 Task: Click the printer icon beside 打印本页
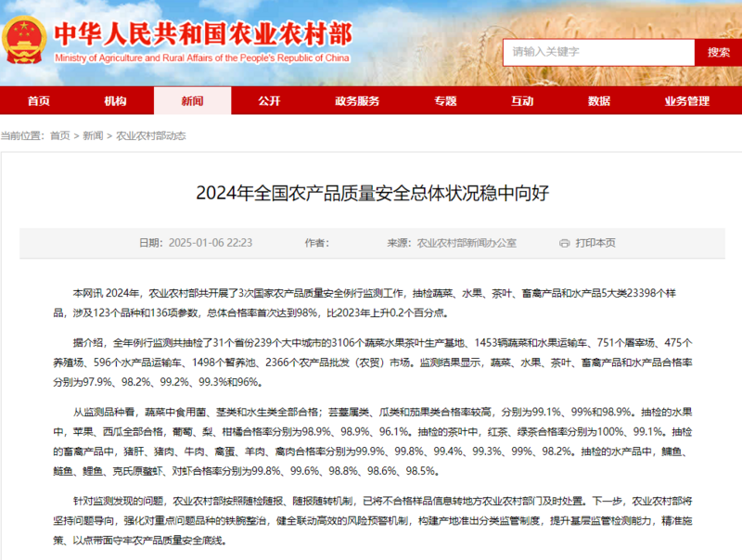click(564, 243)
